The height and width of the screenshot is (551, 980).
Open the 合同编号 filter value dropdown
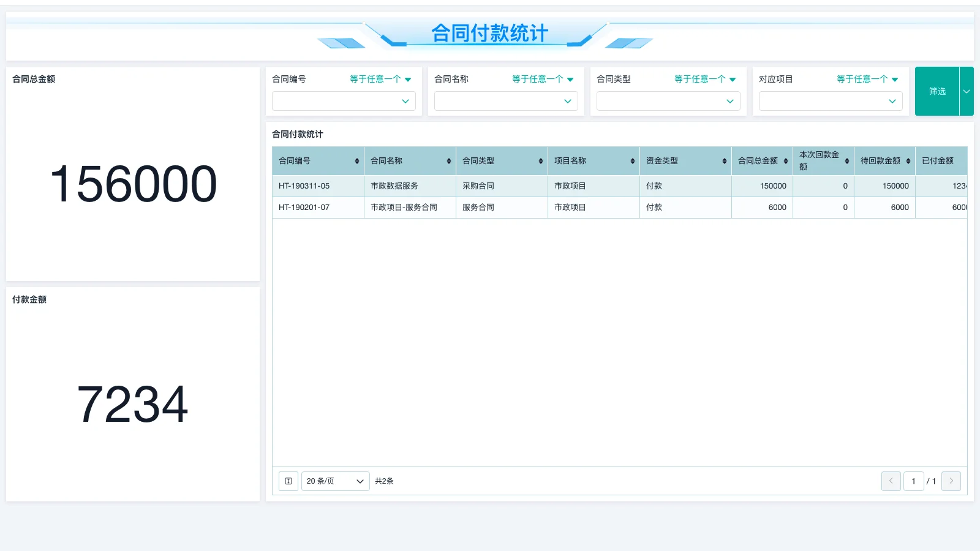[x=344, y=101]
